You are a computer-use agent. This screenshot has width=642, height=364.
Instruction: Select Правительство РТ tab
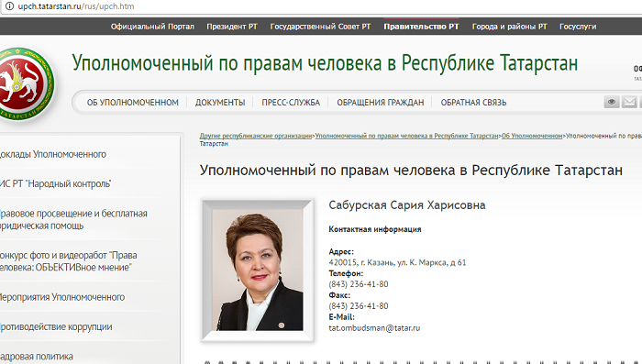(421, 27)
